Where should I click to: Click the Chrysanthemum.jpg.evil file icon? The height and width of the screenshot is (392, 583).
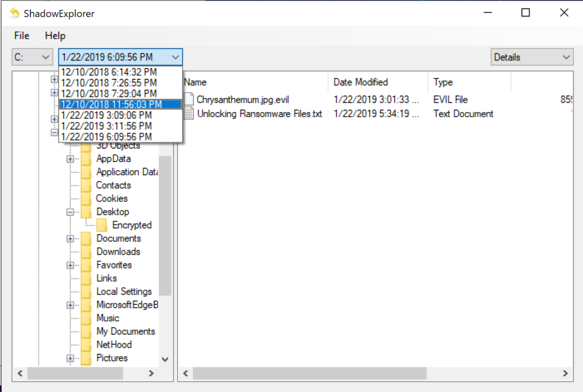click(188, 100)
